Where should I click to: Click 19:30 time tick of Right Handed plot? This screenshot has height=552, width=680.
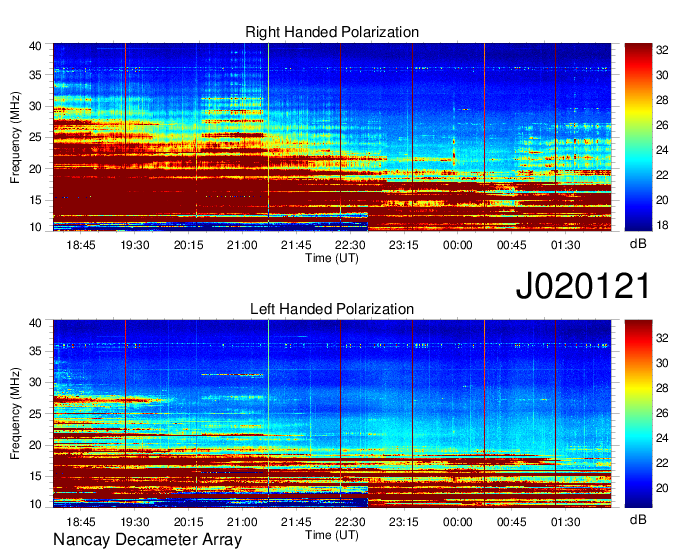coord(134,245)
